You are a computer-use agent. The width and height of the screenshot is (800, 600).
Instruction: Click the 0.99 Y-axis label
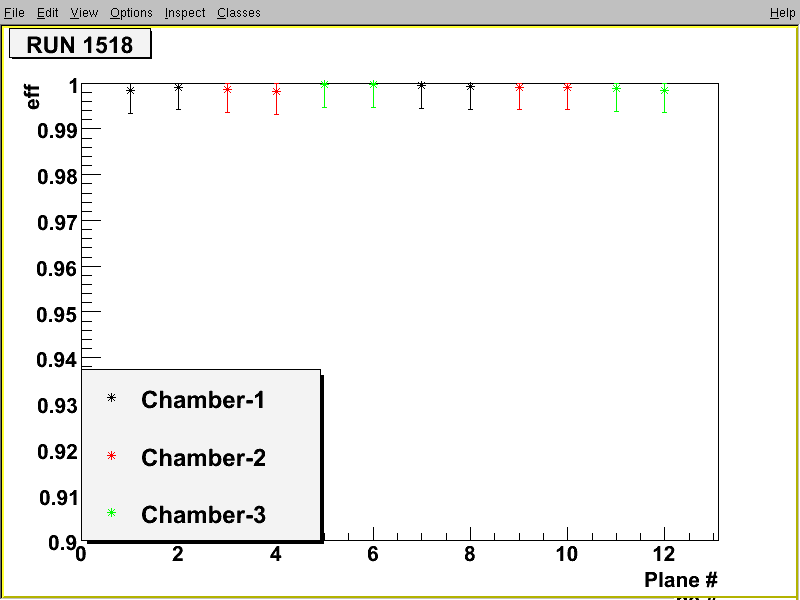pyautogui.click(x=58, y=131)
